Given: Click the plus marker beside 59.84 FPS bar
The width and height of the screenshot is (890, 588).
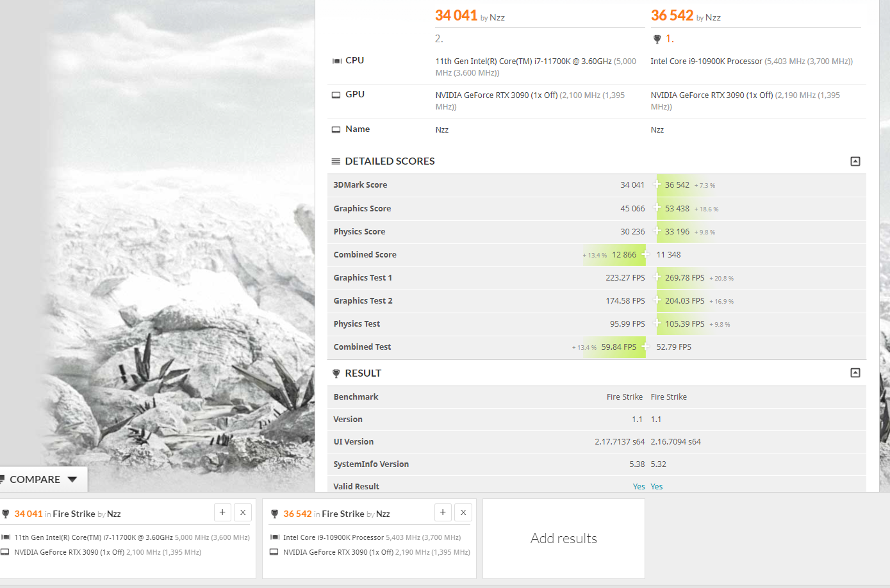Looking at the screenshot, I should [645, 347].
